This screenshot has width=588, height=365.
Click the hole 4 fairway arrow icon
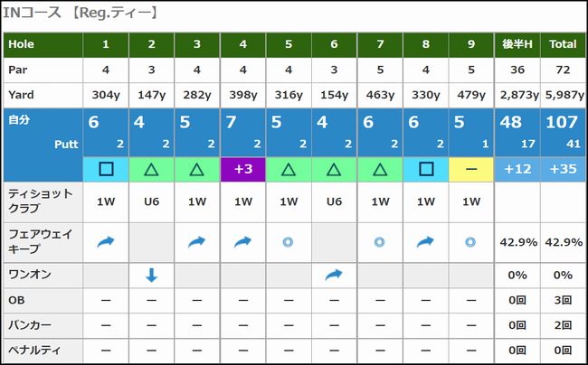[x=243, y=242]
